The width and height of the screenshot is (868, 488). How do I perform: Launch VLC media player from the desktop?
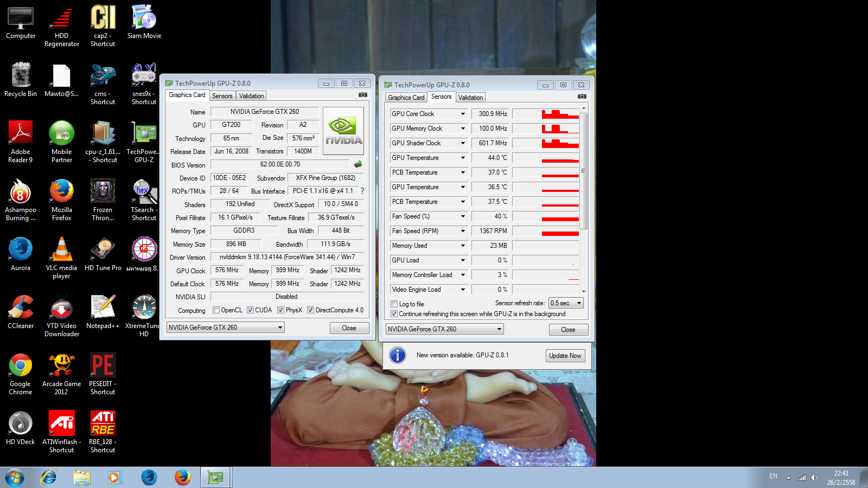[62, 258]
